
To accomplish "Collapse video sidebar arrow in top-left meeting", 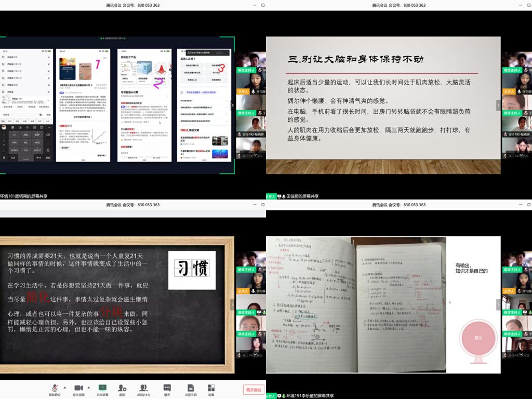I will pyautogui.click(x=232, y=105).
